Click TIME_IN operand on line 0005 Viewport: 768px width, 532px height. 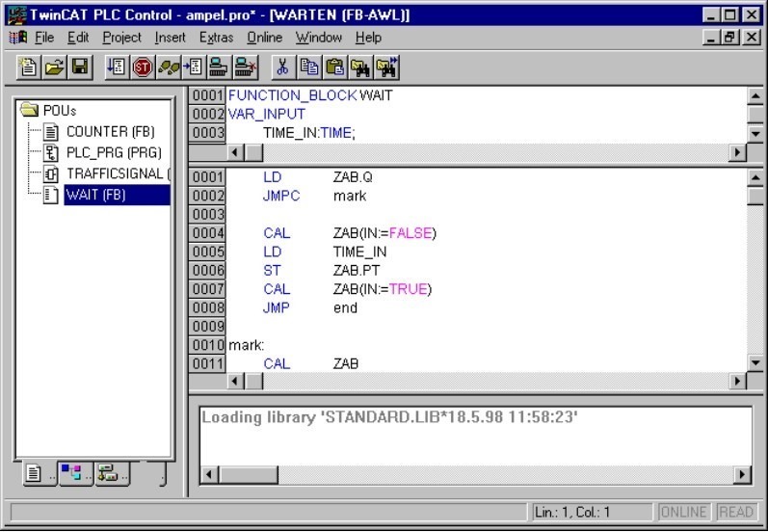[x=359, y=252]
